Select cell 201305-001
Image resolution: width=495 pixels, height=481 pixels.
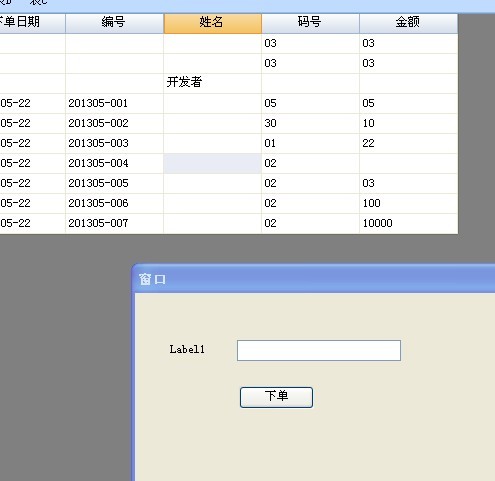[114, 103]
